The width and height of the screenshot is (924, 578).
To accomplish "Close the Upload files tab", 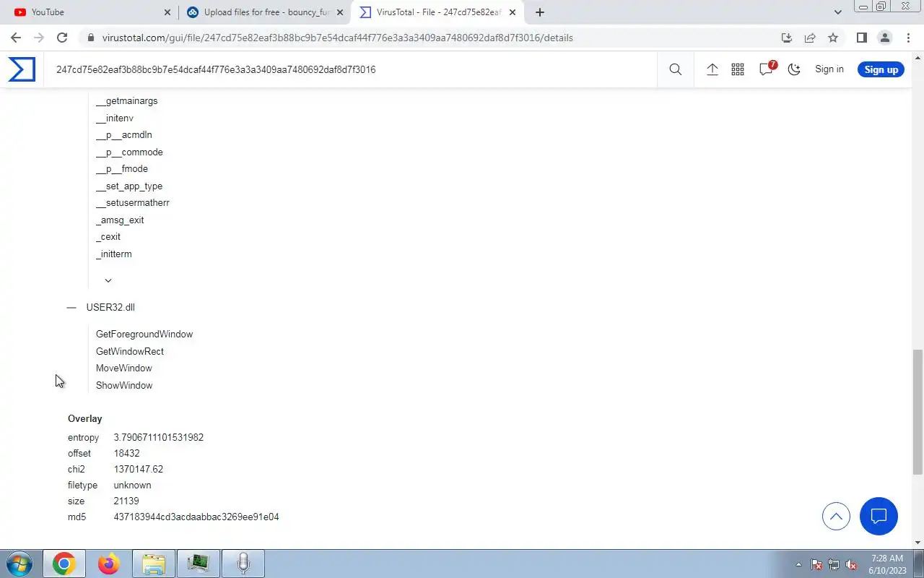I will pyautogui.click(x=340, y=12).
